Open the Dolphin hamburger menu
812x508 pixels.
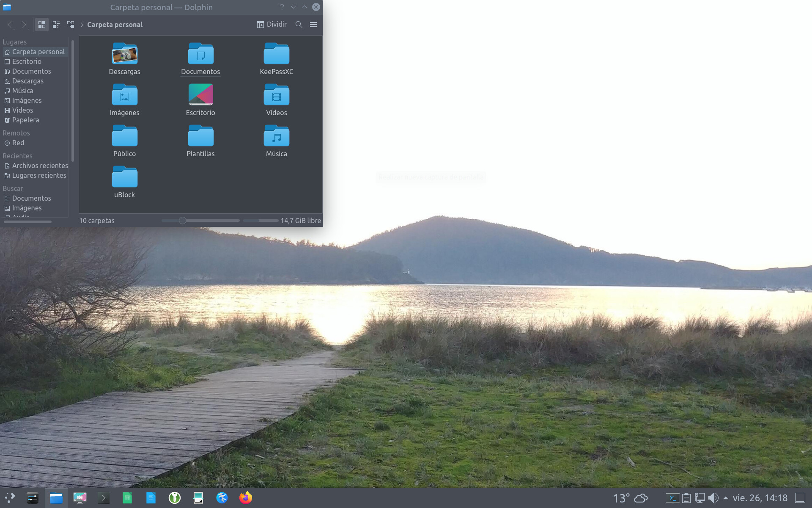313,25
